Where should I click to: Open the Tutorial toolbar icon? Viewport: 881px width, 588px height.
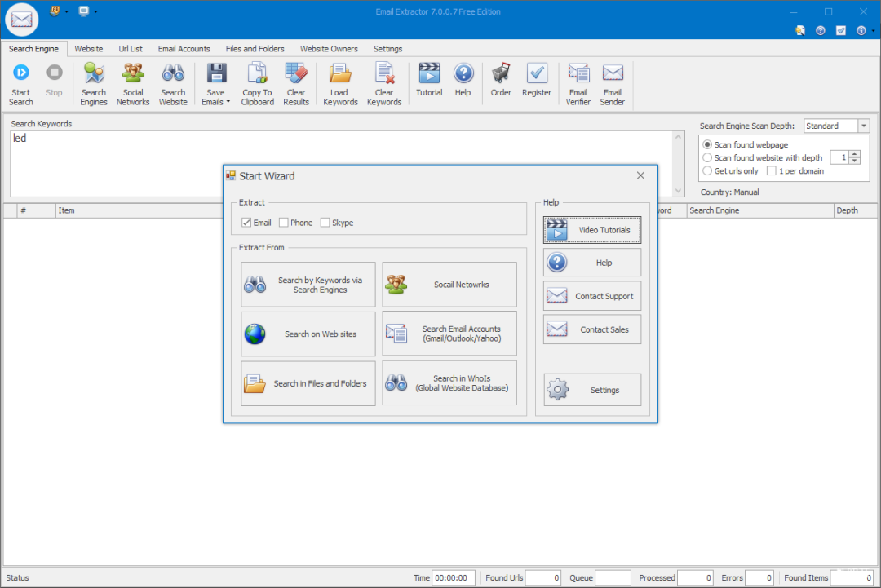pos(429,73)
